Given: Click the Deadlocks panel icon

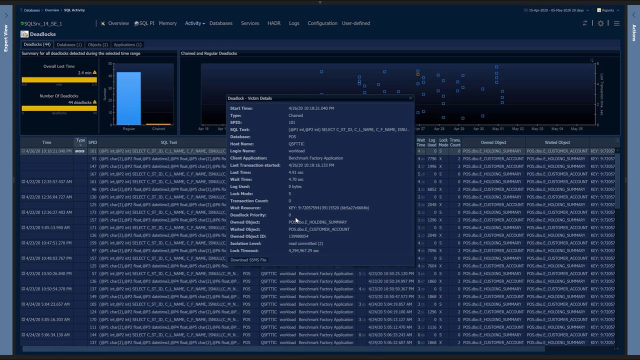Looking at the screenshot, I should [x=24, y=34].
